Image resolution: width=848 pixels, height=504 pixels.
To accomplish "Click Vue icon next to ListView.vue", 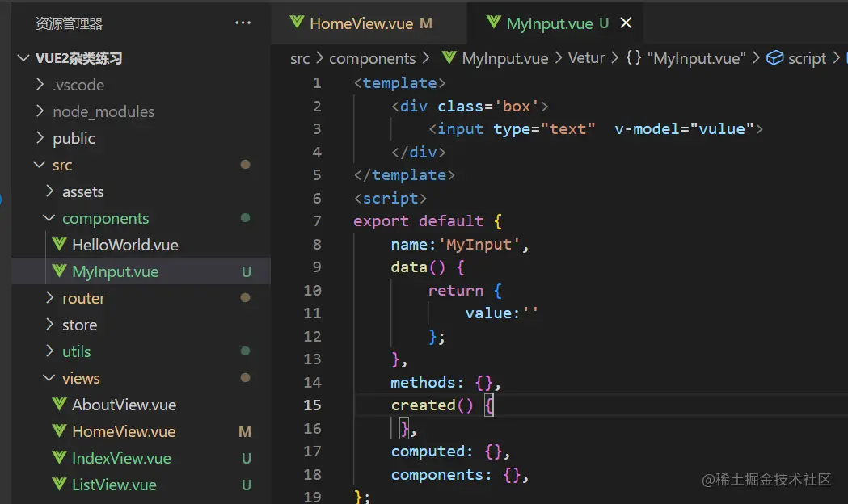I will (60, 484).
